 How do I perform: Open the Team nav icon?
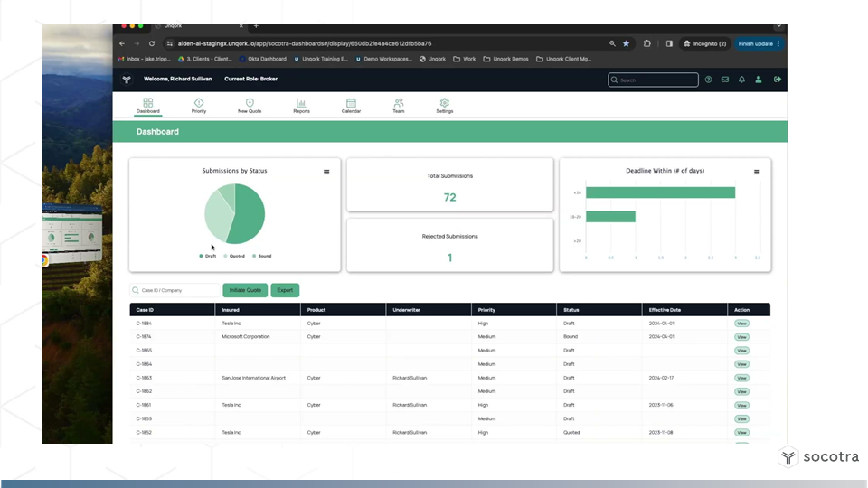pos(399,105)
